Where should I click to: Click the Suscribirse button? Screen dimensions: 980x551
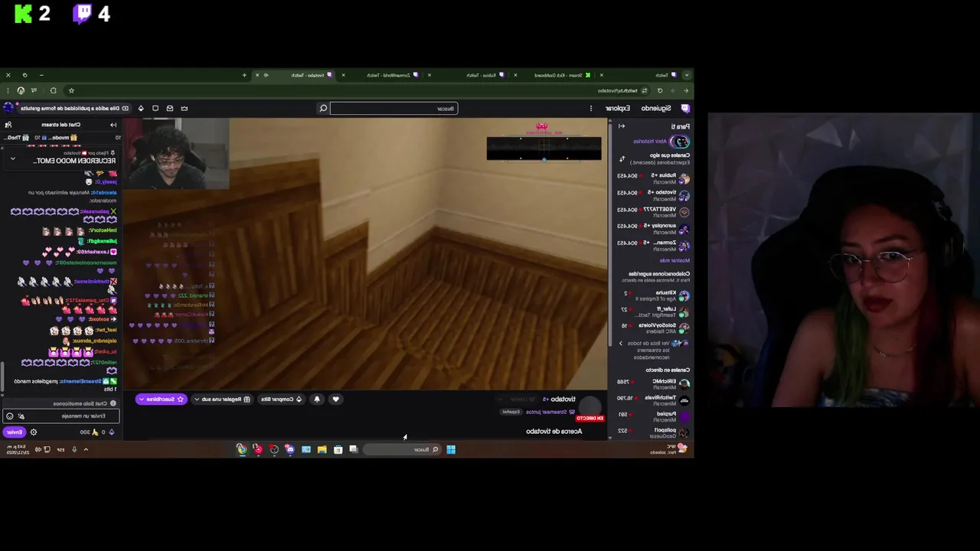tap(161, 399)
